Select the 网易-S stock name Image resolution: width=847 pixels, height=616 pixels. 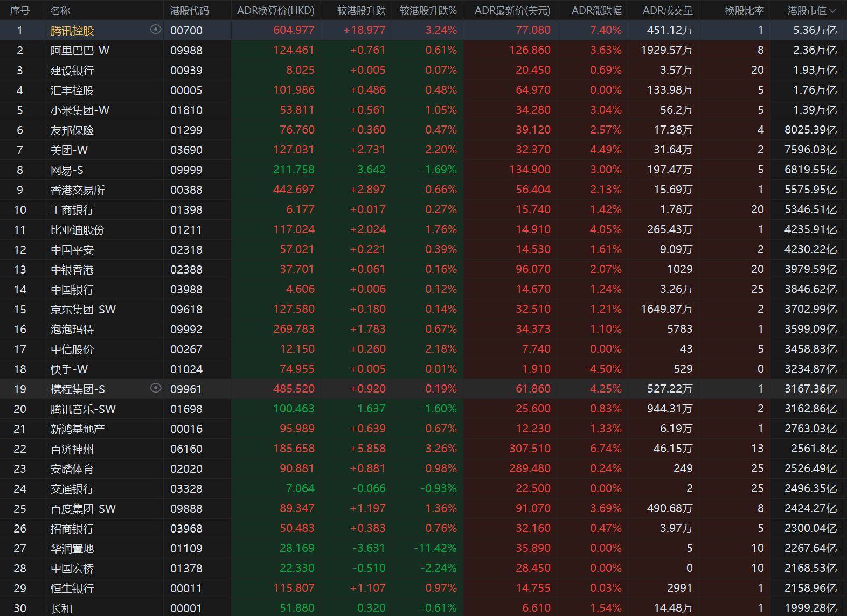point(67,170)
